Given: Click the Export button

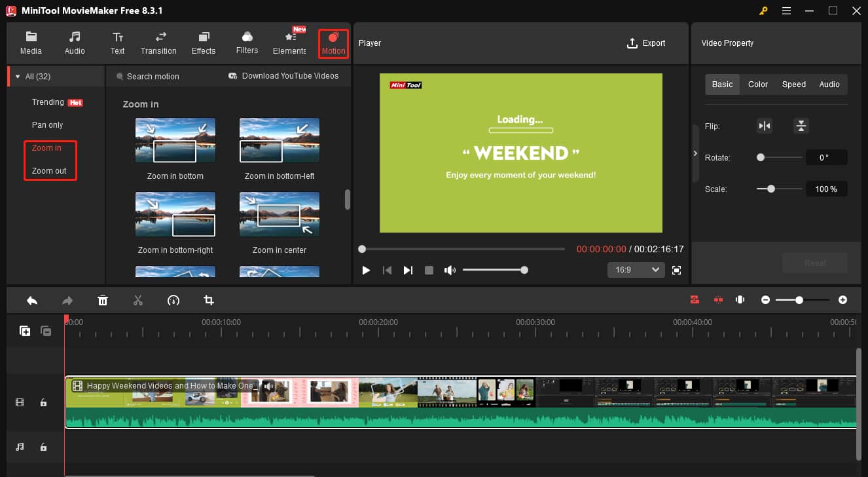Looking at the screenshot, I should (x=646, y=43).
